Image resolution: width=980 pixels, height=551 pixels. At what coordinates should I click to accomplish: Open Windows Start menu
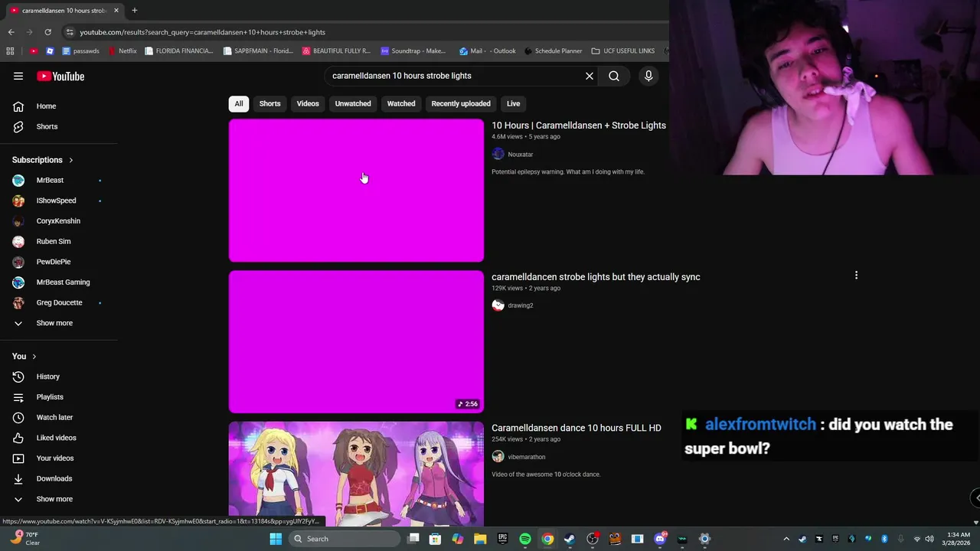(x=276, y=539)
